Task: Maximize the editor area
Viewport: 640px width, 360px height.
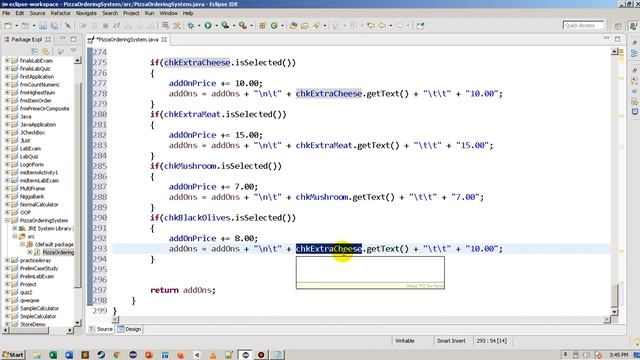Action: click(617, 39)
